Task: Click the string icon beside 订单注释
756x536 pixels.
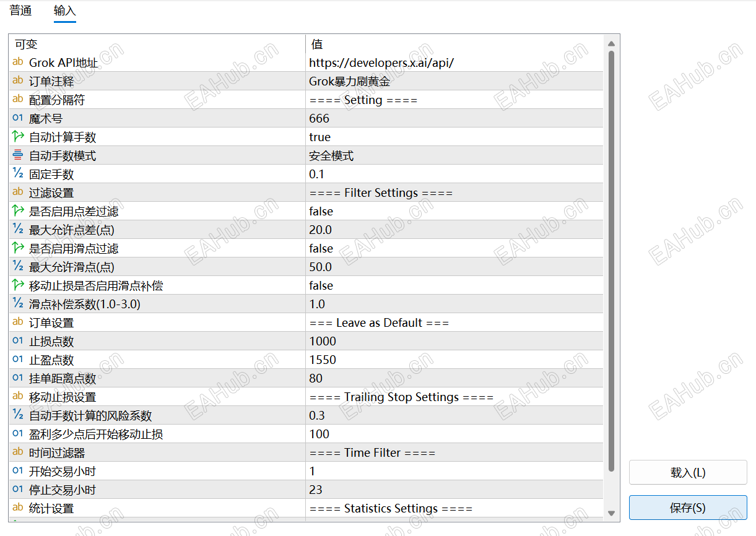Action: tap(17, 80)
